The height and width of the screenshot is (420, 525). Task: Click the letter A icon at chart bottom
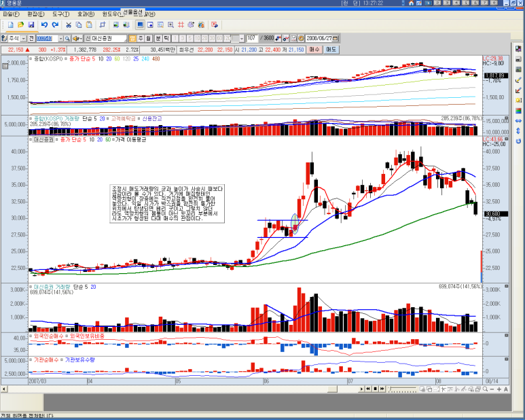point(505,389)
